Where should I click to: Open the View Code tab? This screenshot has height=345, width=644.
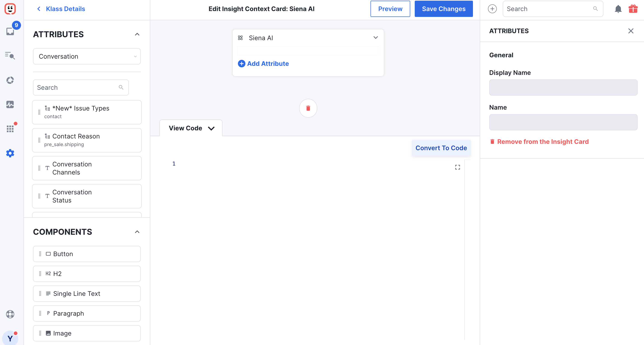tap(191, 128)
